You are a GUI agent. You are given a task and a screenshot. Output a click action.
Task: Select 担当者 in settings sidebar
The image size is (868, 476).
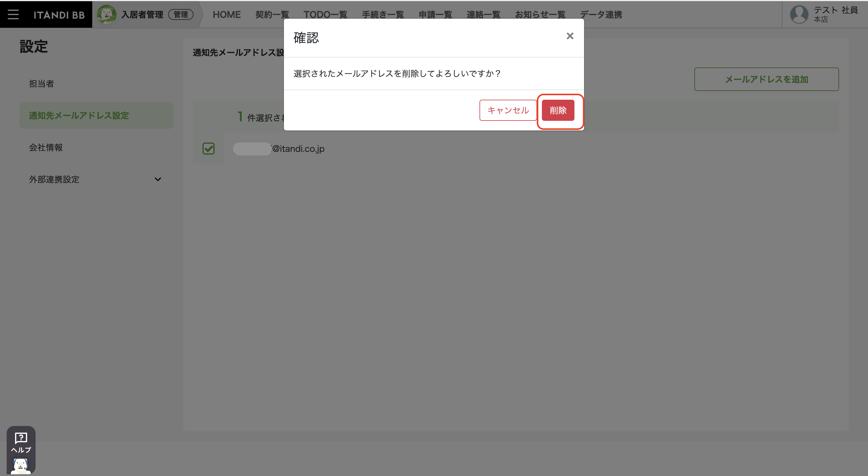click(96, 83)
